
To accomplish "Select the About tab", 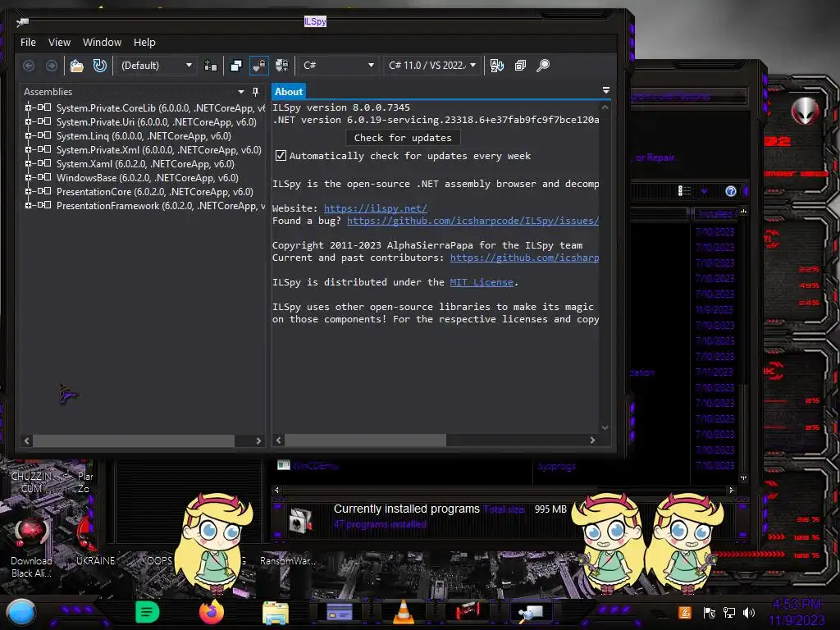I will coord(288,92).
